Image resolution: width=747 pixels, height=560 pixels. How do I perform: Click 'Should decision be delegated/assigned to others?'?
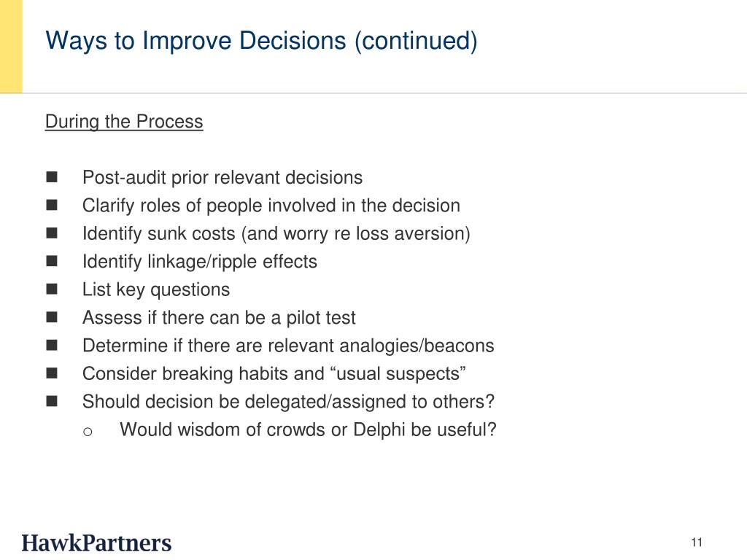pyautogui.click(x=289, y=402)
